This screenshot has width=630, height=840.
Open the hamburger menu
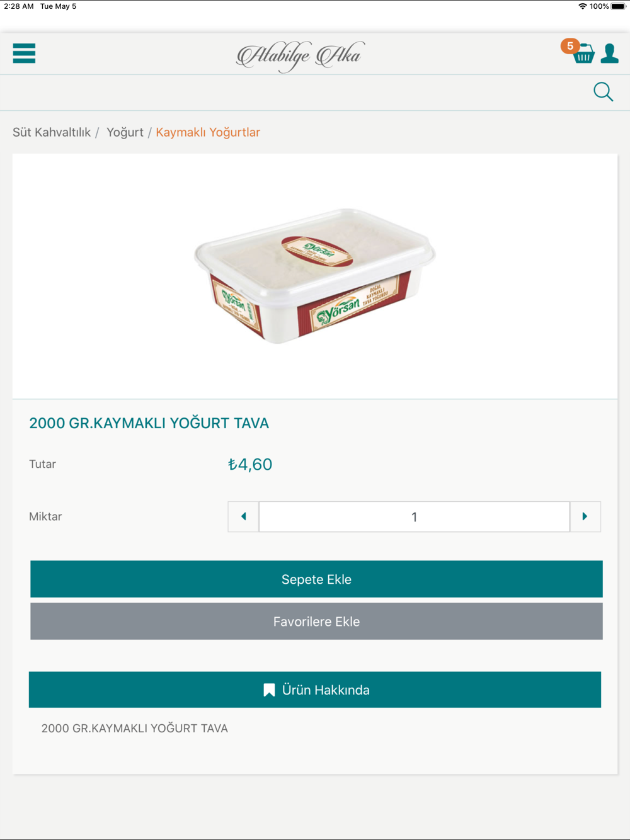(x=24, y=54)
